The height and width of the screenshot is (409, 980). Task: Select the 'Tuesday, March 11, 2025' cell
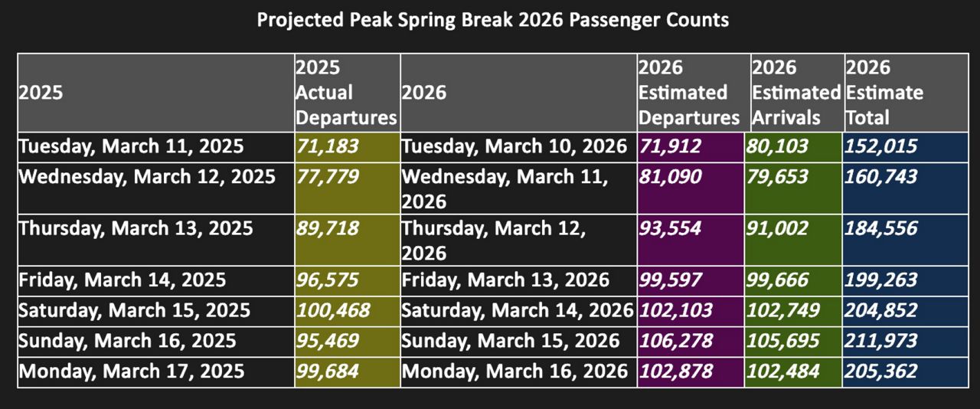(131, 147)
